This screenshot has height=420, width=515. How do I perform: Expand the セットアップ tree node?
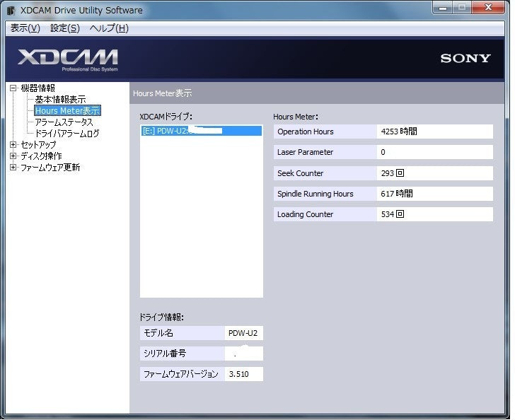(x=13, y=144)
